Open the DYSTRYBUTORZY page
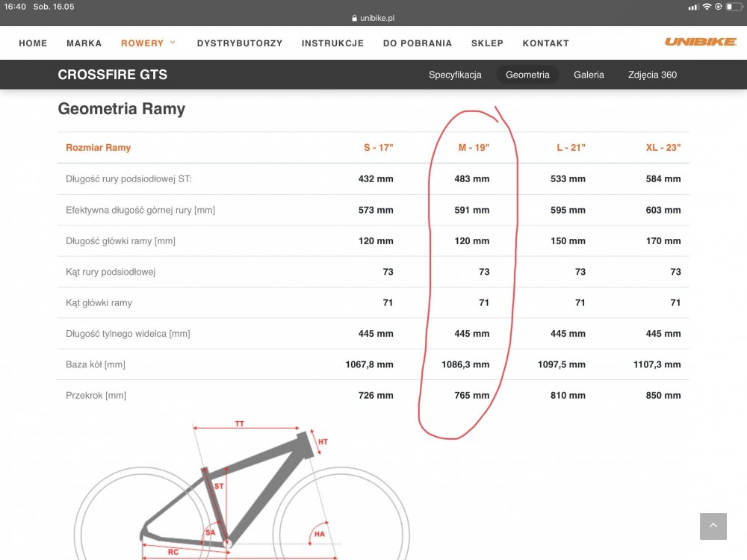Screen dimensions: 747x560 tap(240, 43)
